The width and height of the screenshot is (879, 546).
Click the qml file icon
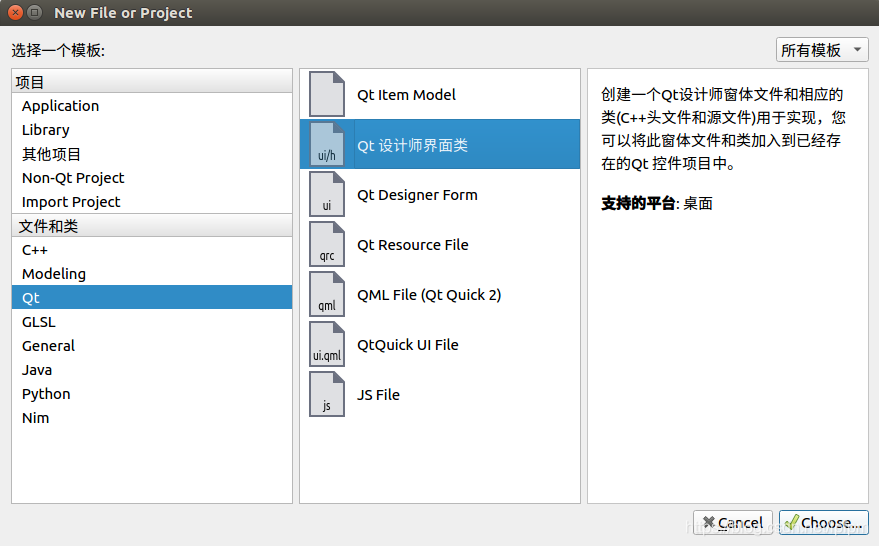[x=327, y=294]
